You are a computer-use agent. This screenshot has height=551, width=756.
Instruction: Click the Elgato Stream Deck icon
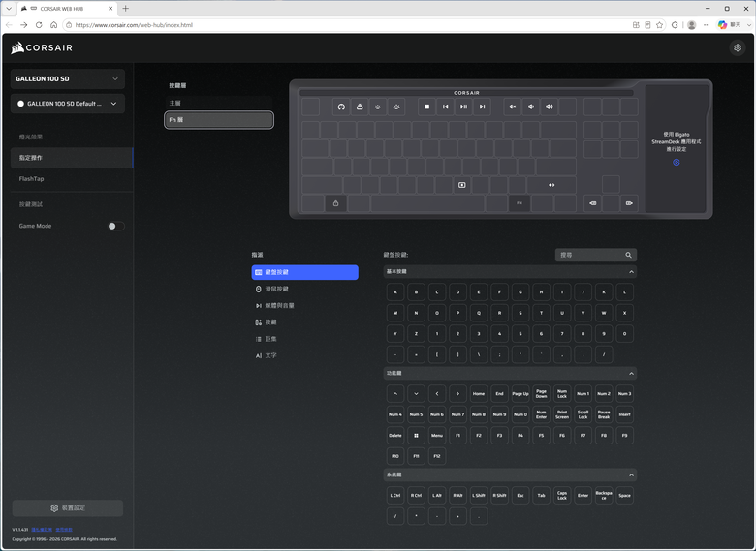pos(676,163)
